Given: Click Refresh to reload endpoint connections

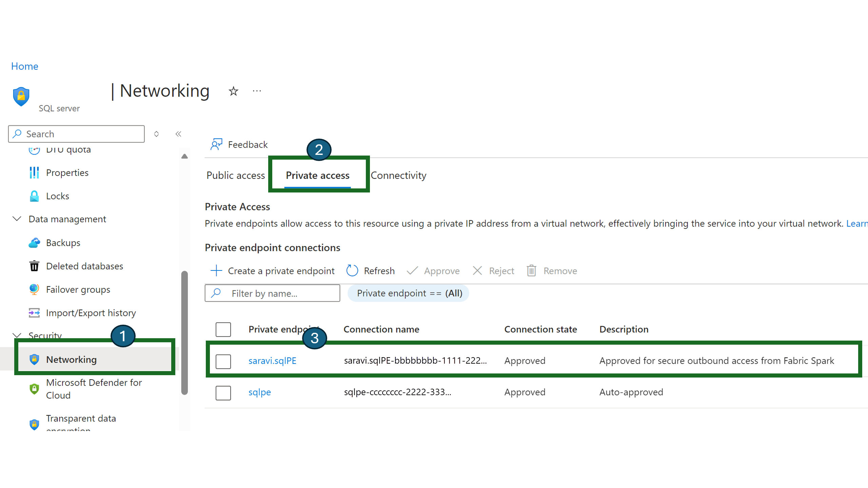Looking at the screenshot, I should [x=370, y=270].
